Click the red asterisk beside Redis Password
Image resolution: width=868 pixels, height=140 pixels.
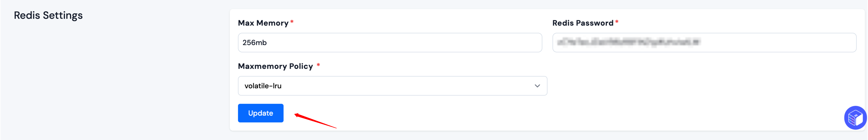click(x=617, y=22)
